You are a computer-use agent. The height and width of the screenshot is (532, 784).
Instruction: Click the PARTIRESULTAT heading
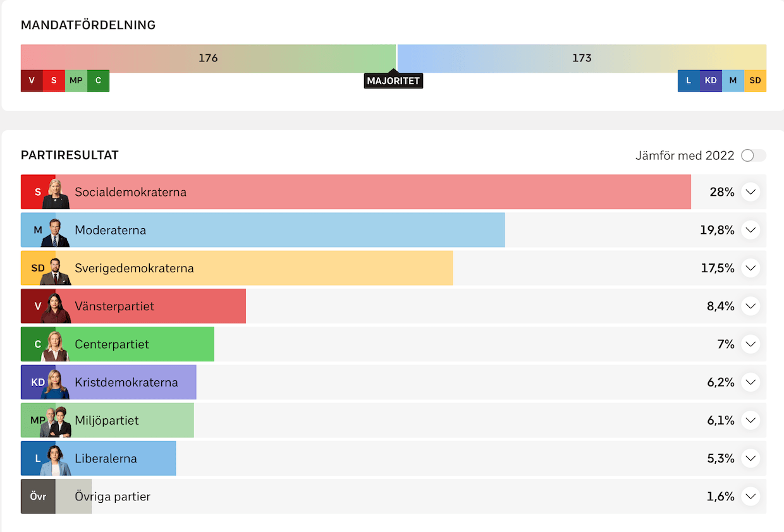pyautogui.click(x=70, y=155)
